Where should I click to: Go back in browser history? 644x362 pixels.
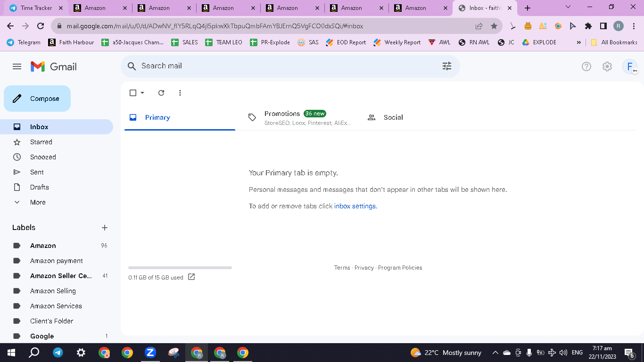[10, 26]
